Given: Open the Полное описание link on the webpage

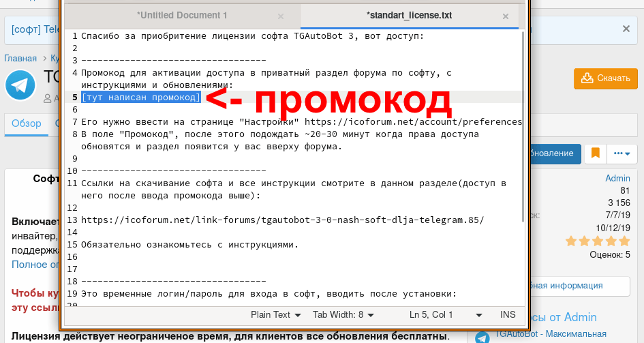Looking at the screenshot, I should tap(35, 265).
